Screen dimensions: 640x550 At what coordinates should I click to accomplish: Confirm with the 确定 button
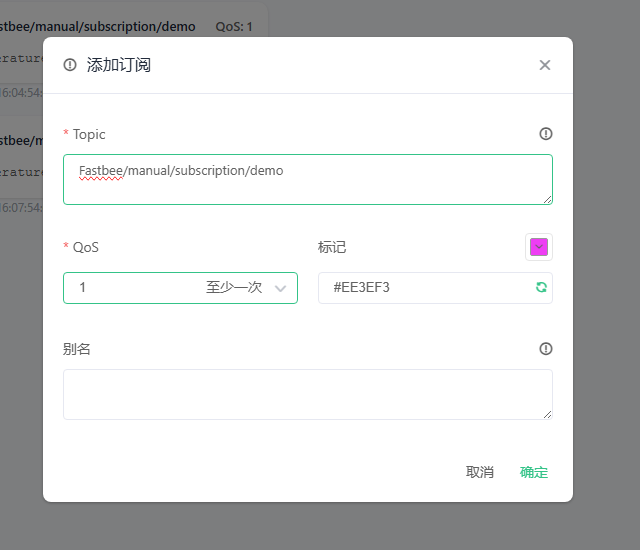(533, 472)
